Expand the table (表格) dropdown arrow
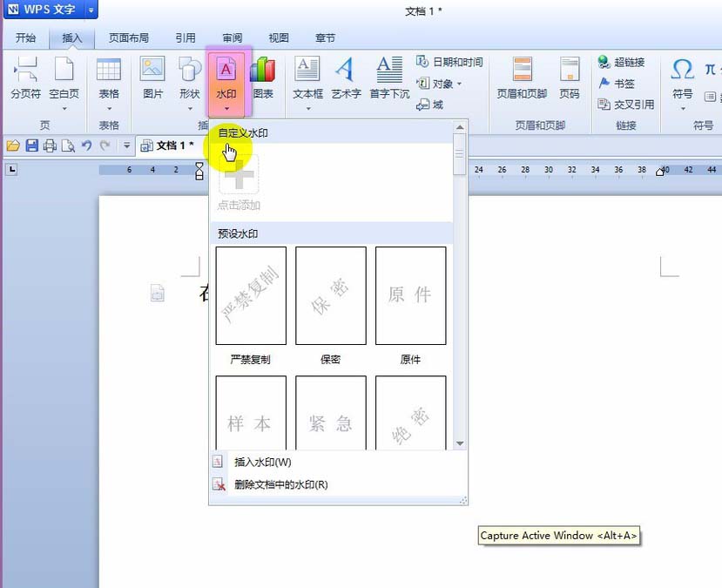The width and height of the screenshot is (722, 588). 109,109
